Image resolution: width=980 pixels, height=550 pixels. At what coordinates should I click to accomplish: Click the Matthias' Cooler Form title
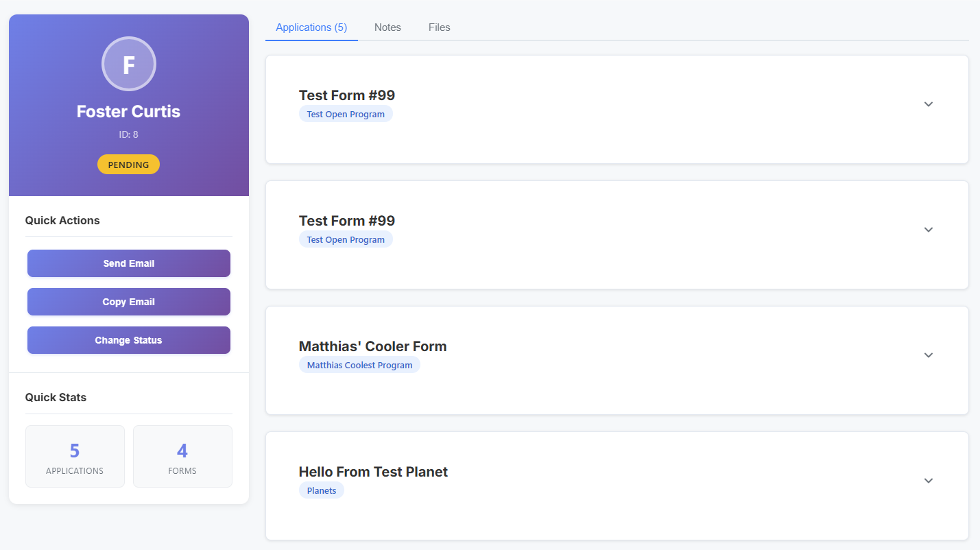click(372, 346)
